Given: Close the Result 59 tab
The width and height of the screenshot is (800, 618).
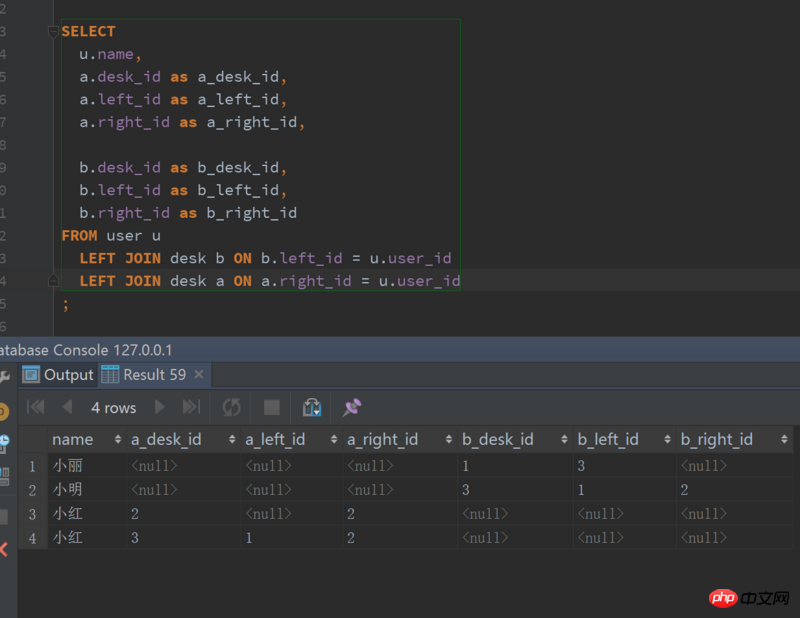Looking at the screenshot, I should [199, 374].
